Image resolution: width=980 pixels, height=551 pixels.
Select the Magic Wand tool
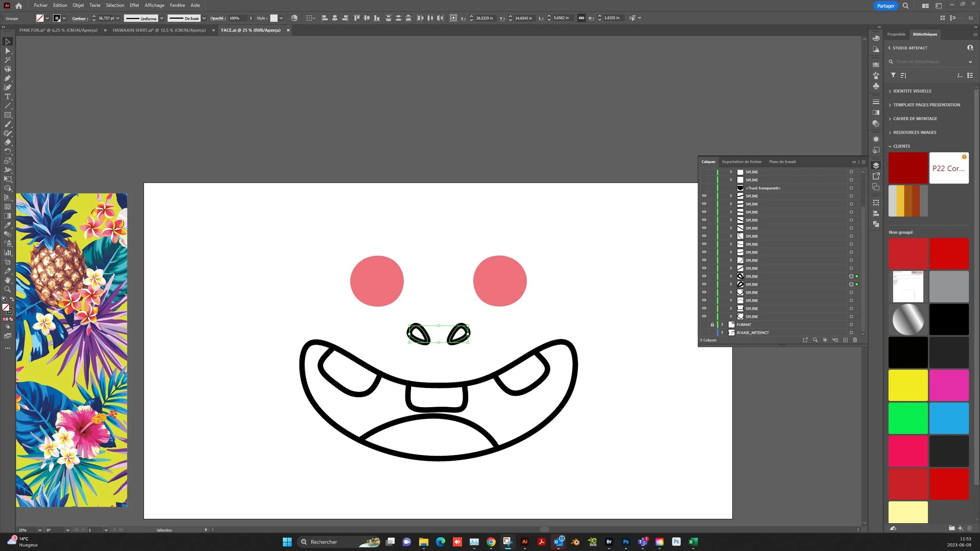7,60
